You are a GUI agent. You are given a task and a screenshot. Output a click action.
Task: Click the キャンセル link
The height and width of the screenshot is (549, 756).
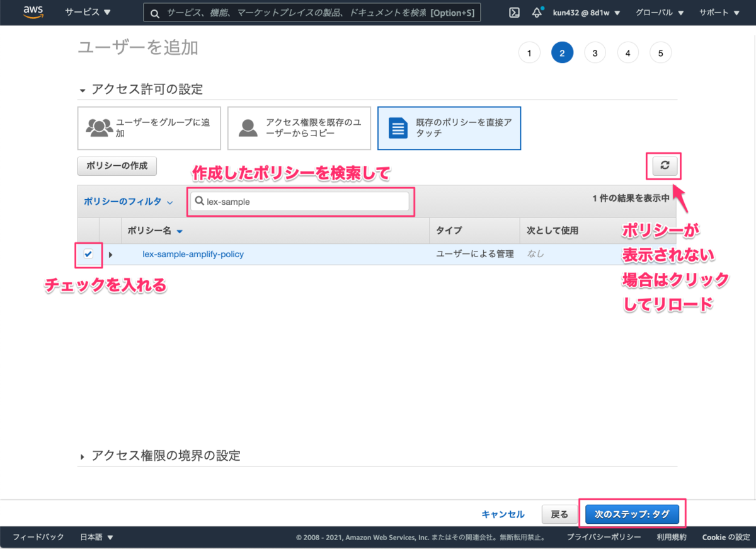point(503,514)
